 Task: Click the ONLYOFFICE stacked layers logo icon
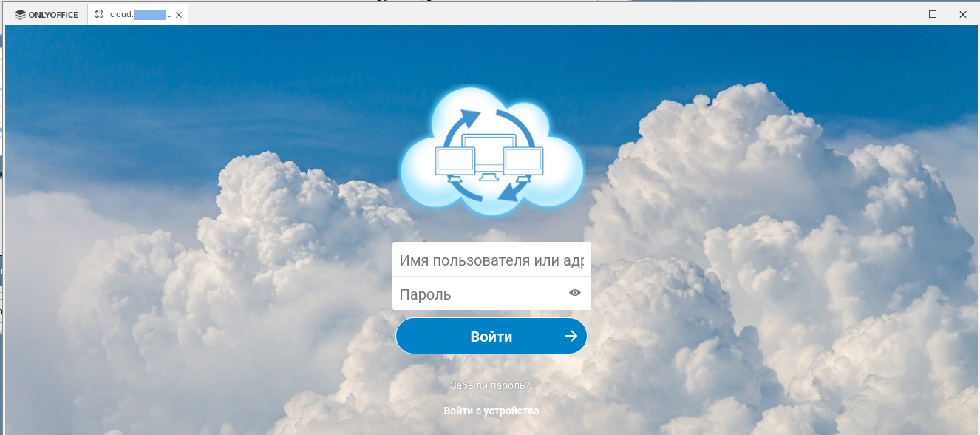[20, 15]
